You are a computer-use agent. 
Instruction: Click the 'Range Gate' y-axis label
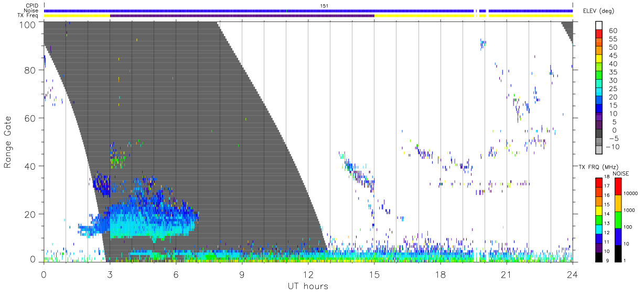pyautogui.click(x=8, y=142)
